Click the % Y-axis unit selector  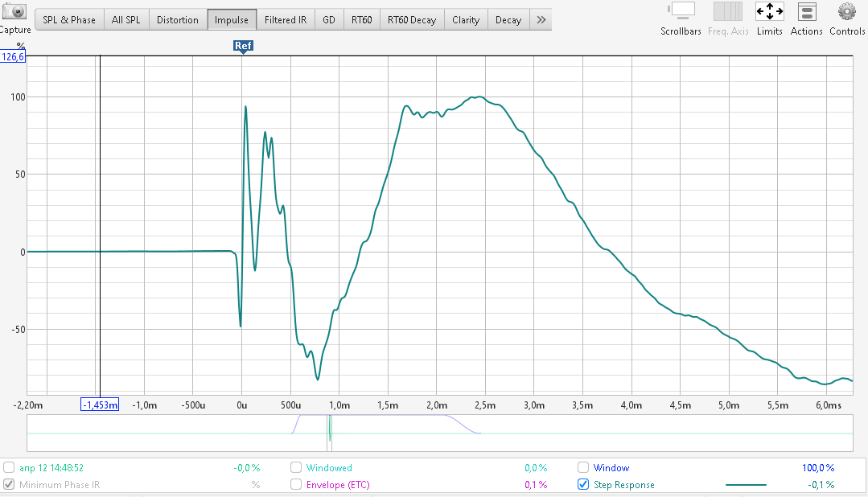click(21, 46)
